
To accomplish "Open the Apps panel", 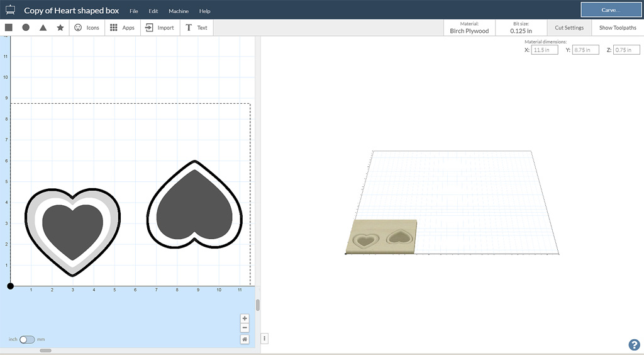I will pyautogui.click(x=123, y=28).
